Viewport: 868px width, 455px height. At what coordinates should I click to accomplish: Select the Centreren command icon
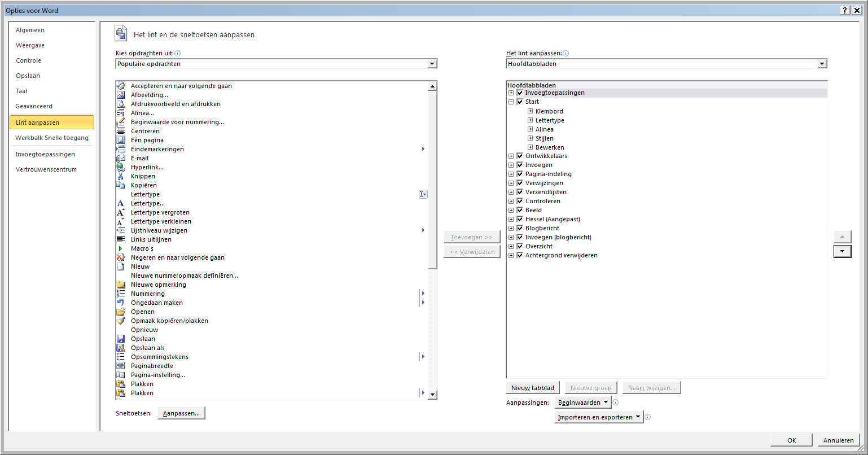[120, 131]
